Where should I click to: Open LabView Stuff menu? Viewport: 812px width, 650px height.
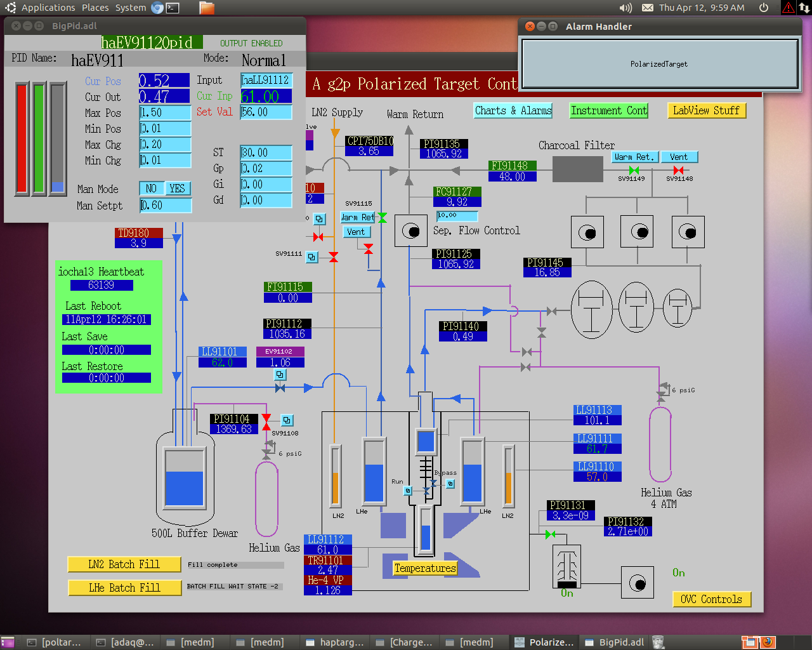(706, 110)
